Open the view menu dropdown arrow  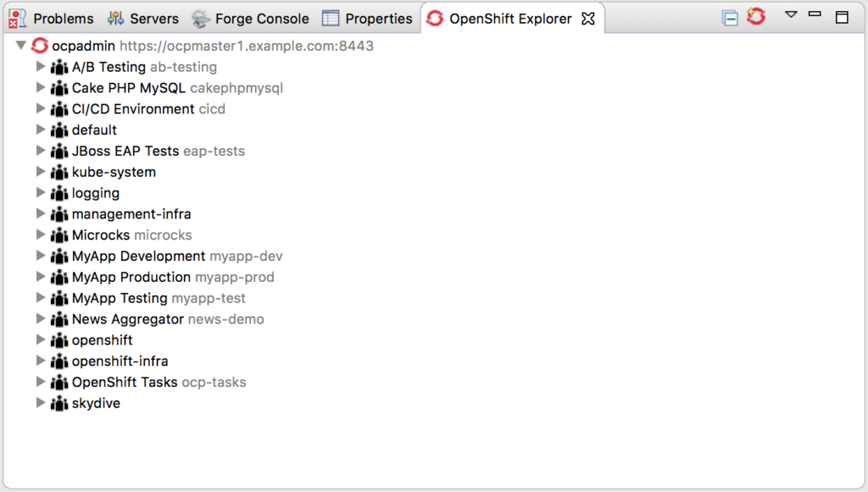(x=790, y=15)
